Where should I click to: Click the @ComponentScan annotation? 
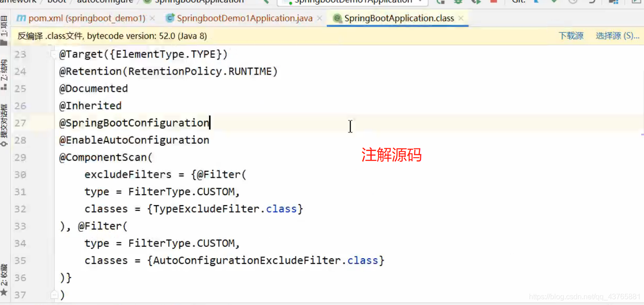click(x=103, y=158)
